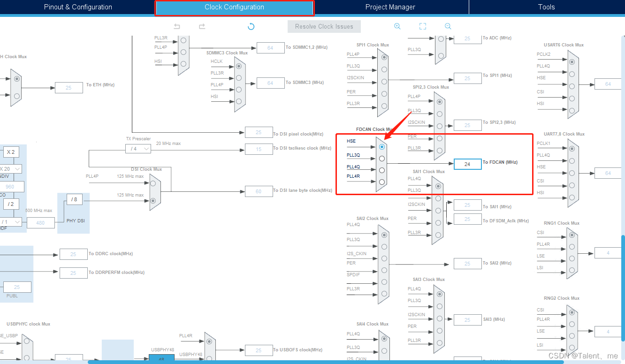Select PLL4P in DSI Clock Mux
625x364 pixels.
pos(153,183)
